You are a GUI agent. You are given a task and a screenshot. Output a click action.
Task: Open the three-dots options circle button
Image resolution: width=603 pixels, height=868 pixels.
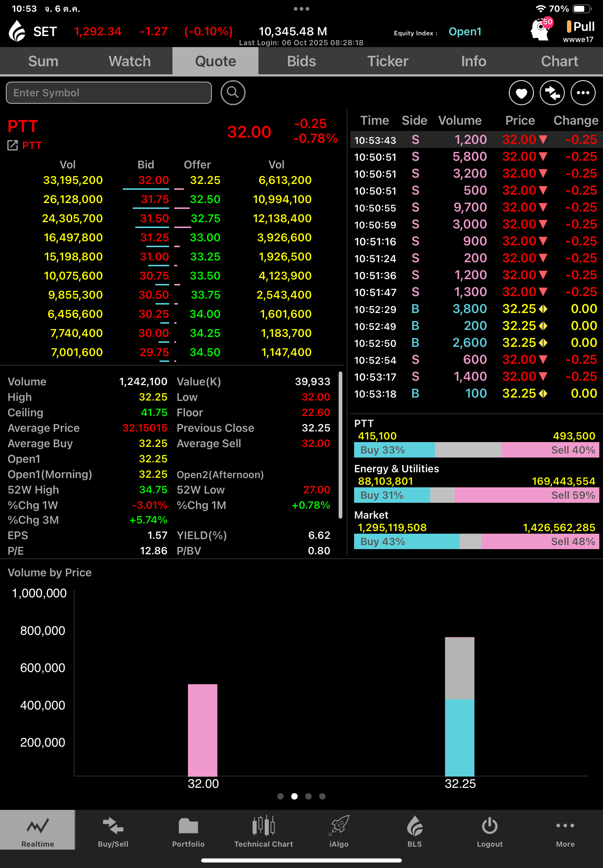[x=583, y=93]
